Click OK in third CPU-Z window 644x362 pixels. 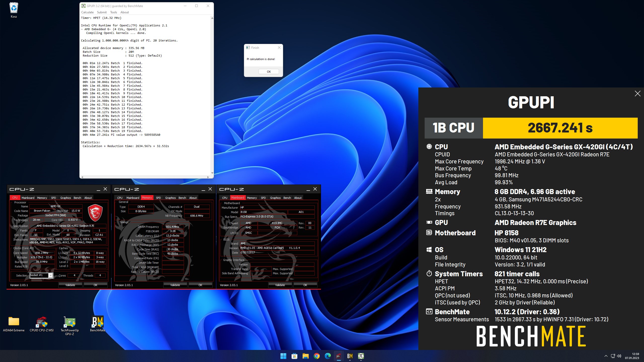coord(305,285)
